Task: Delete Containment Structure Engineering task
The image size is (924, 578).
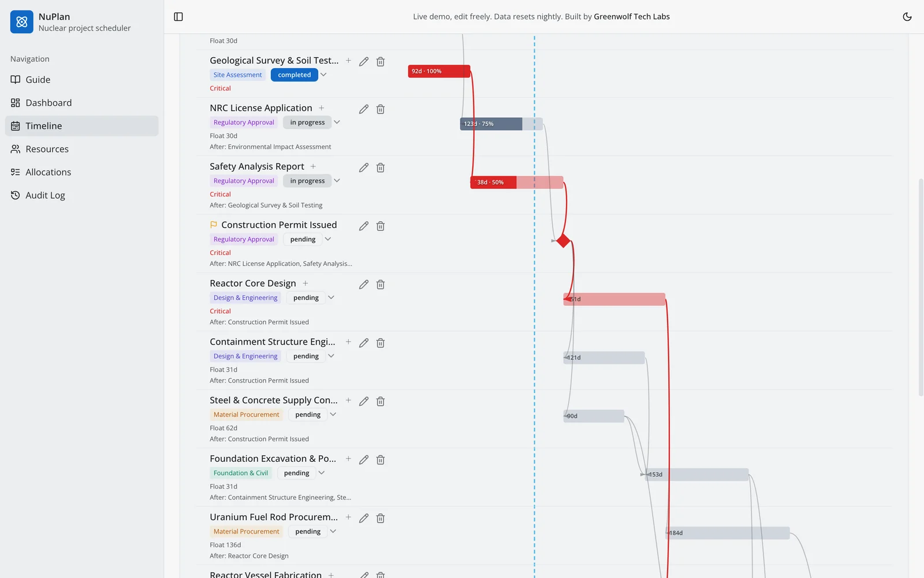Action: [381, 343]
